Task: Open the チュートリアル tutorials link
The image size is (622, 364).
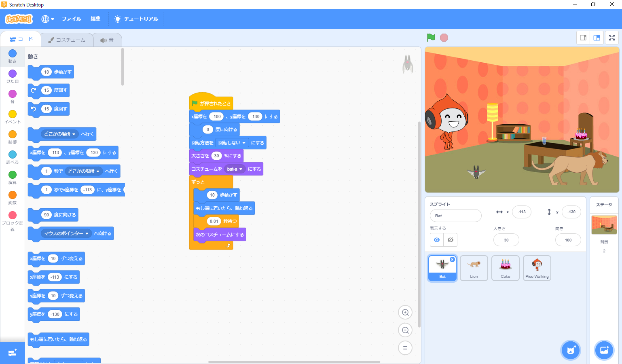Action: pyautogui.click(x=136, y=19)
